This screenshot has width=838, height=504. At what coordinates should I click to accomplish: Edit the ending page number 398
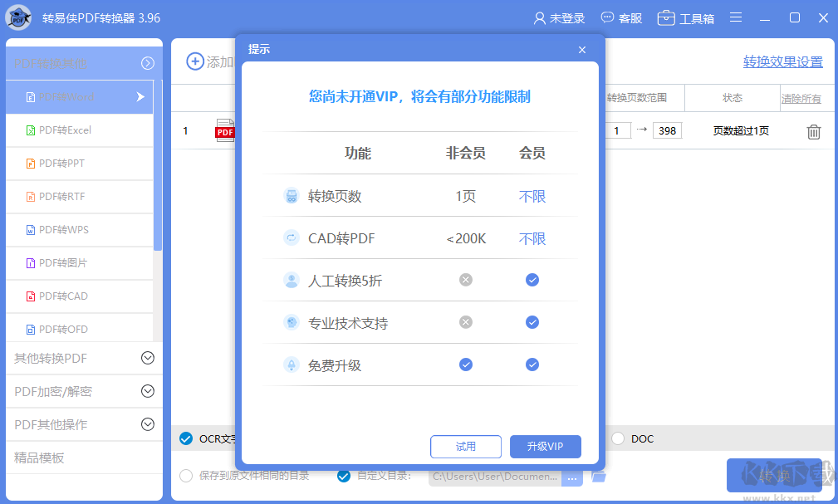667,130
